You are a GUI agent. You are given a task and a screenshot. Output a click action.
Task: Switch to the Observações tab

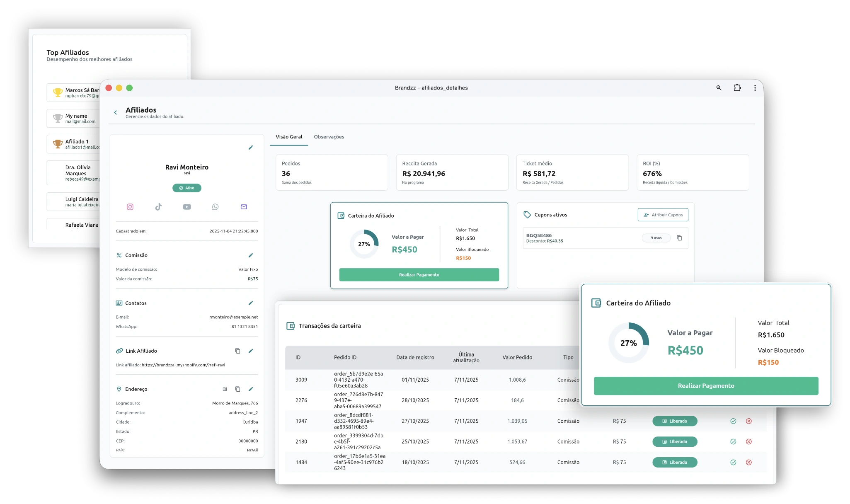point(329,137)
